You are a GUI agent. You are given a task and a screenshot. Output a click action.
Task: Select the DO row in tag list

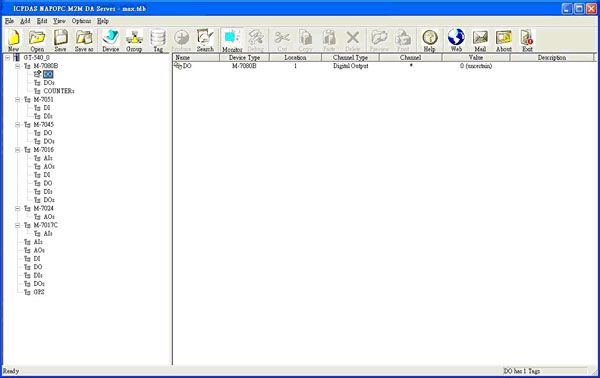click(383, 66)
